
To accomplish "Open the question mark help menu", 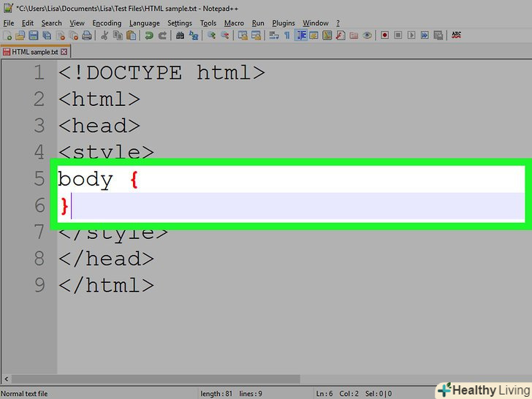I will 338,23.
